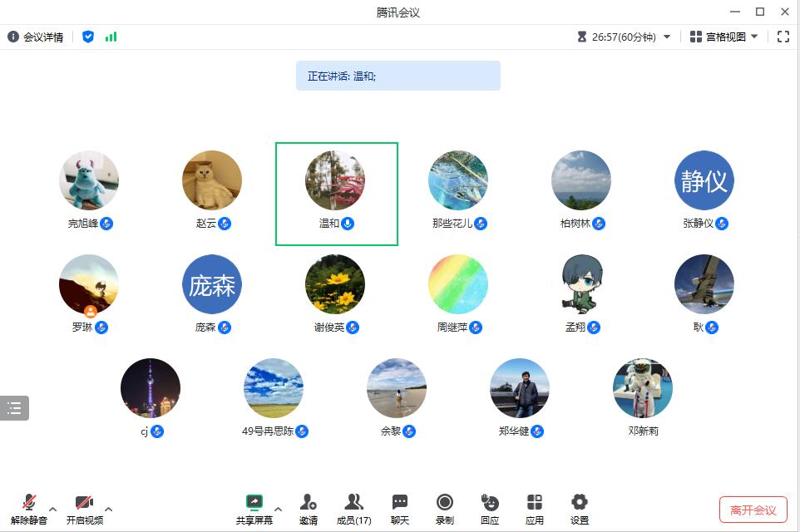Open the side list panel handle
Image resolution: width=800 pixels, height=532 pixels.
pyautogui.click(x=14, y=407)
